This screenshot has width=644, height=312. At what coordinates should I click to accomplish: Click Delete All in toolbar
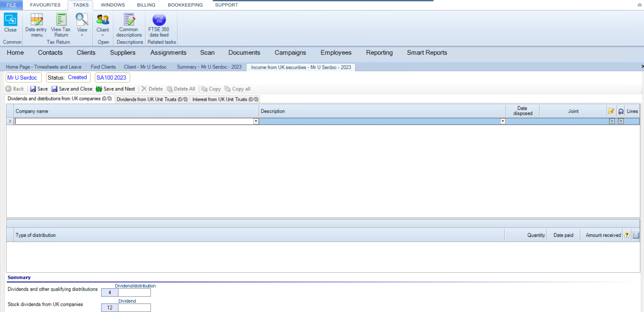coord(181,89)
